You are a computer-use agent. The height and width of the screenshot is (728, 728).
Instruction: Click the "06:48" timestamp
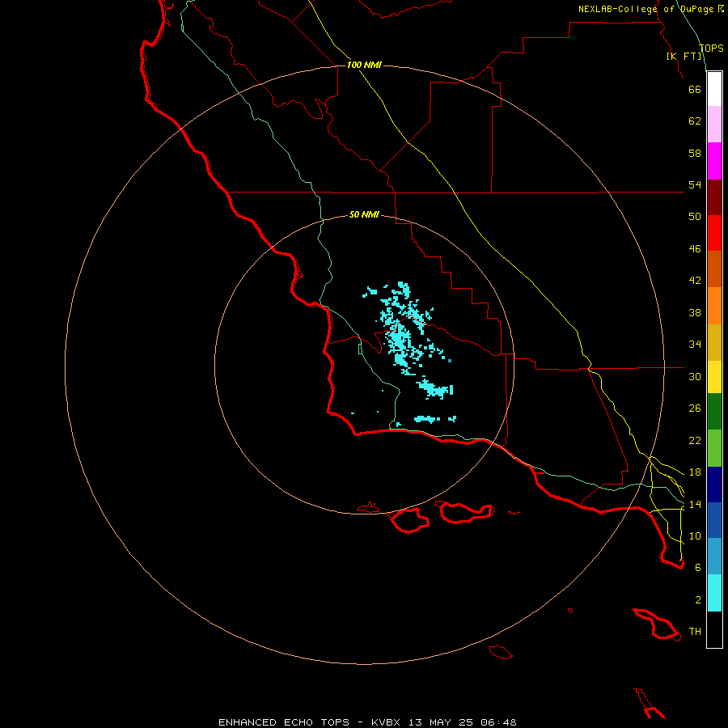pyautogui.click(x=498, y=722)
